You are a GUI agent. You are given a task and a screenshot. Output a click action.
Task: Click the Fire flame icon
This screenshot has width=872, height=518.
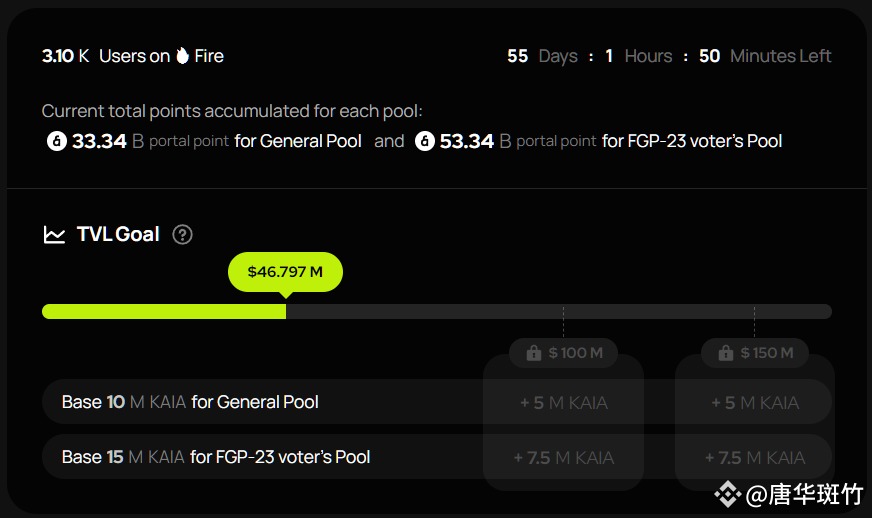(x=182, y=56)
